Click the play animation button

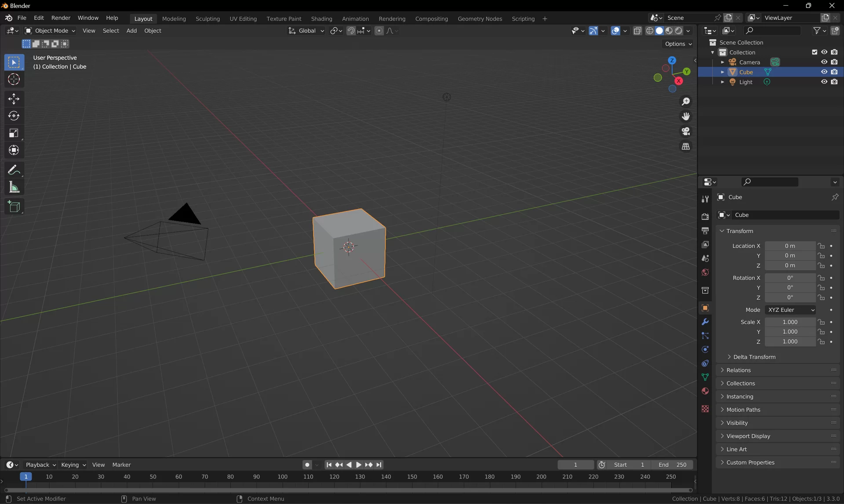point(359,465)
